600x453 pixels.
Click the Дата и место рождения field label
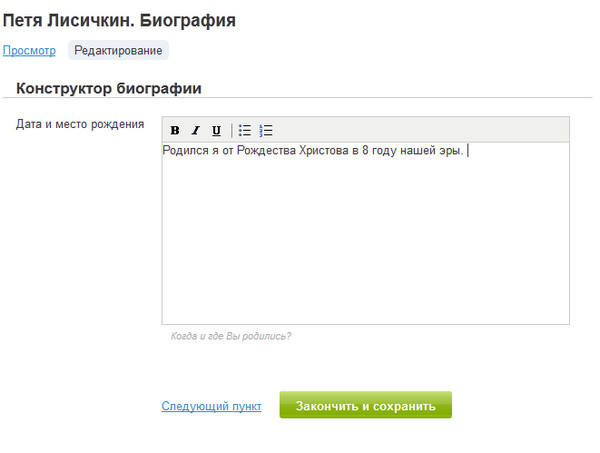point(80,125)
